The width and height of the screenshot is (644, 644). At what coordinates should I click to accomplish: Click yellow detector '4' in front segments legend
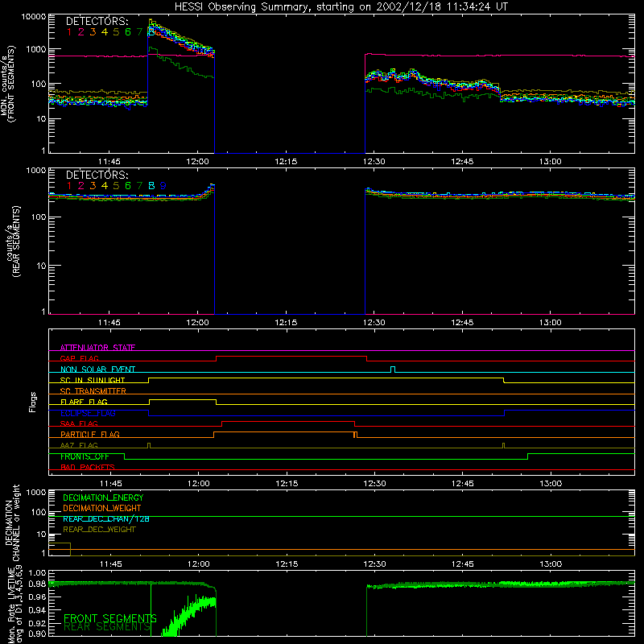(x=105, y=32)
